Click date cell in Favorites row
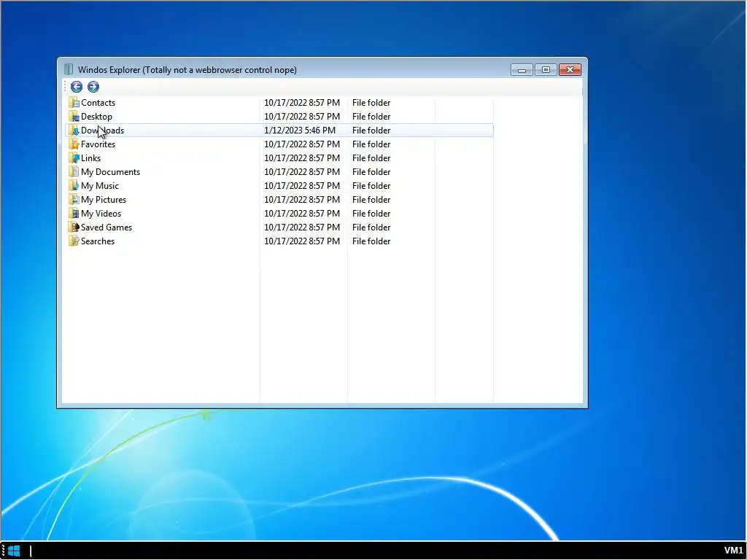Screen dimensions: 747x560 302,144
